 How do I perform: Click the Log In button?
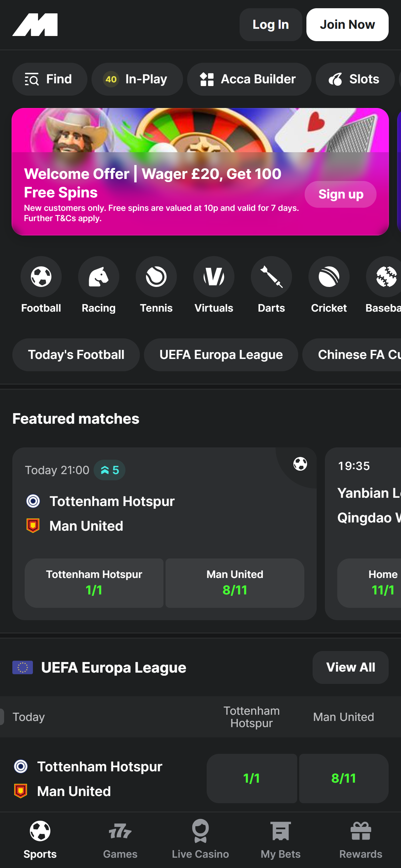pos(271,25)
